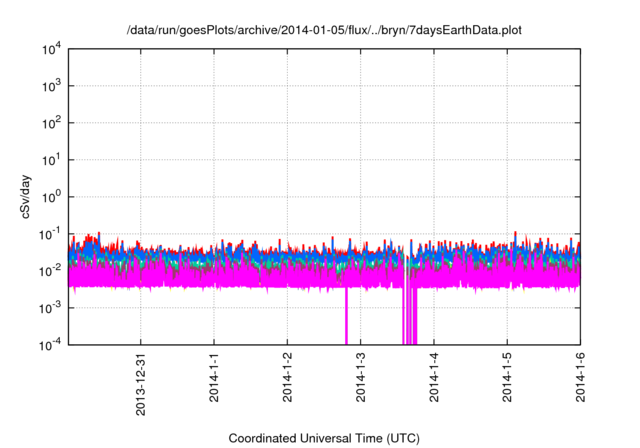Click the 2013-12-31 date label
Viewport: 640px width, 448px height.
(x=140, y=384)
